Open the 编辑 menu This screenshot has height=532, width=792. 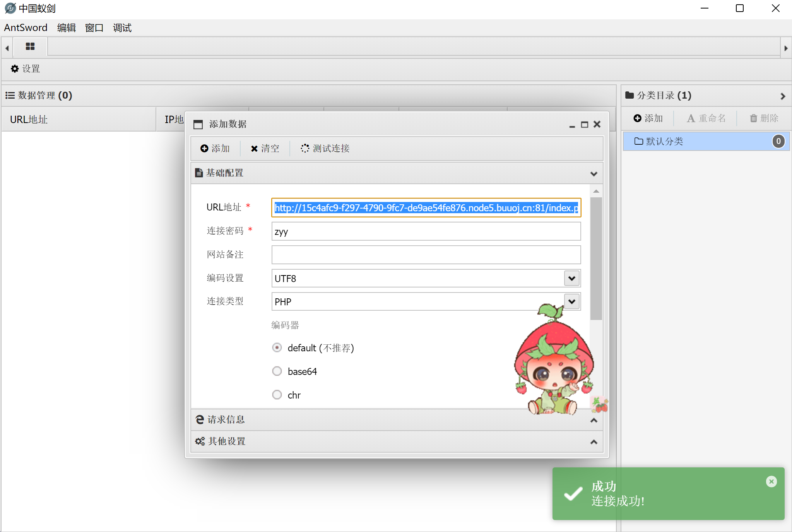coord(66,27)
